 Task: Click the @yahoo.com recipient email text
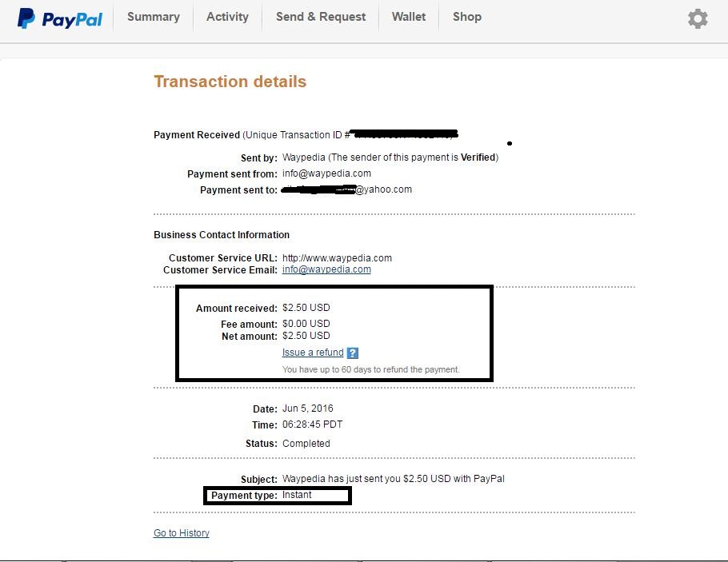point(383,189)
